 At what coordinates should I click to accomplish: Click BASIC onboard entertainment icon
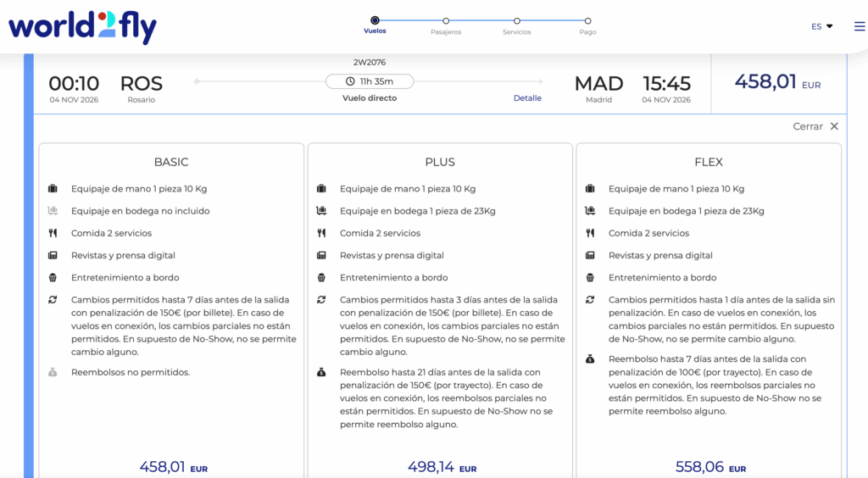pyautogui.click(x=53, y=277)
